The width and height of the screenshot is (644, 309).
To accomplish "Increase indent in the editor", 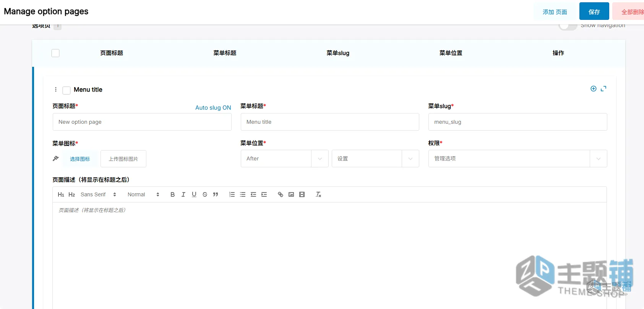I will tap(264, 194).
